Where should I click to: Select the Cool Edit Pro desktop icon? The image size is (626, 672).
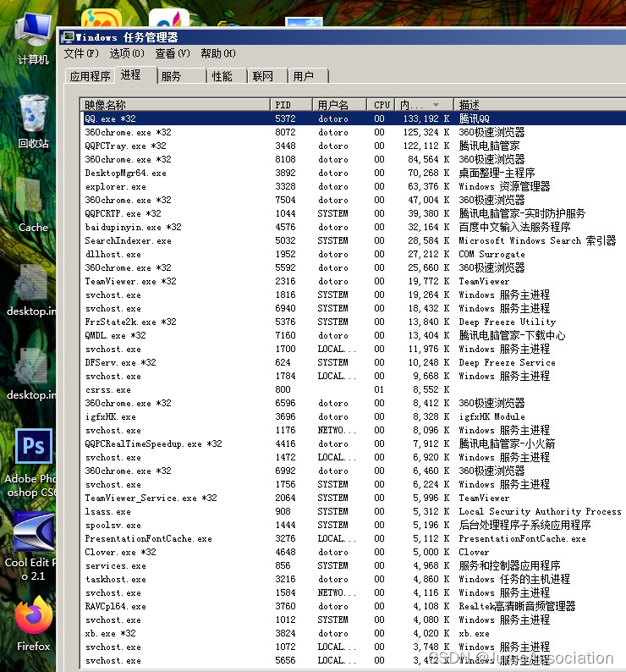point(32,546)
